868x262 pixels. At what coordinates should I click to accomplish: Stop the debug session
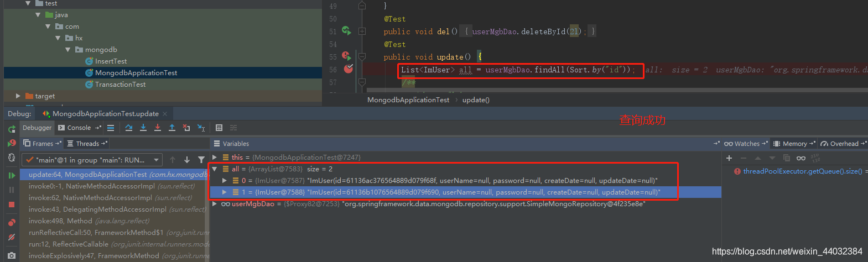pos(12,205)
